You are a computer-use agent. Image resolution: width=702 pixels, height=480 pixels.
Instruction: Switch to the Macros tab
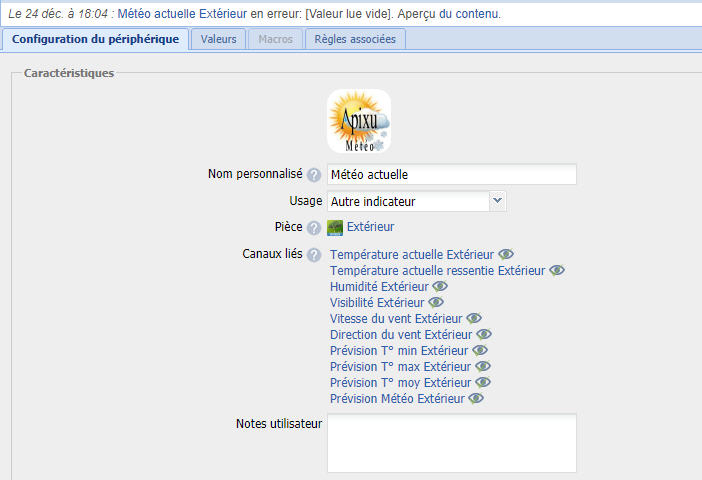coord(275,39)
